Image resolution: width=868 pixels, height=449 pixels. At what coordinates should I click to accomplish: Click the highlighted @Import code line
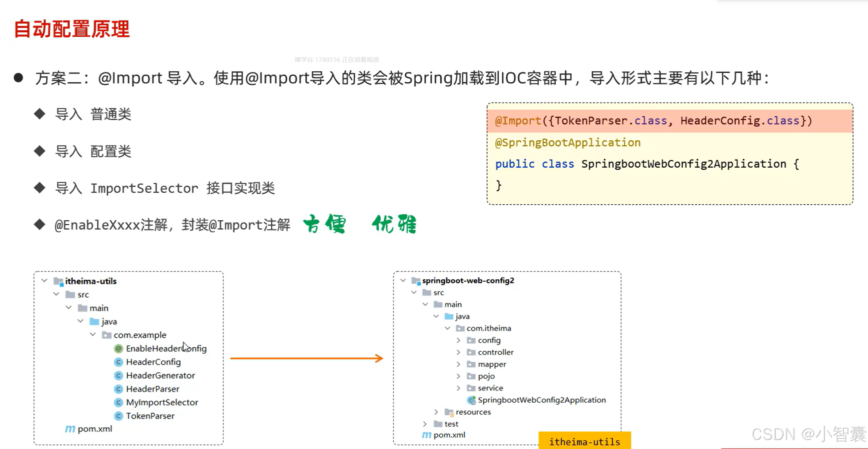tap(653, 121)
